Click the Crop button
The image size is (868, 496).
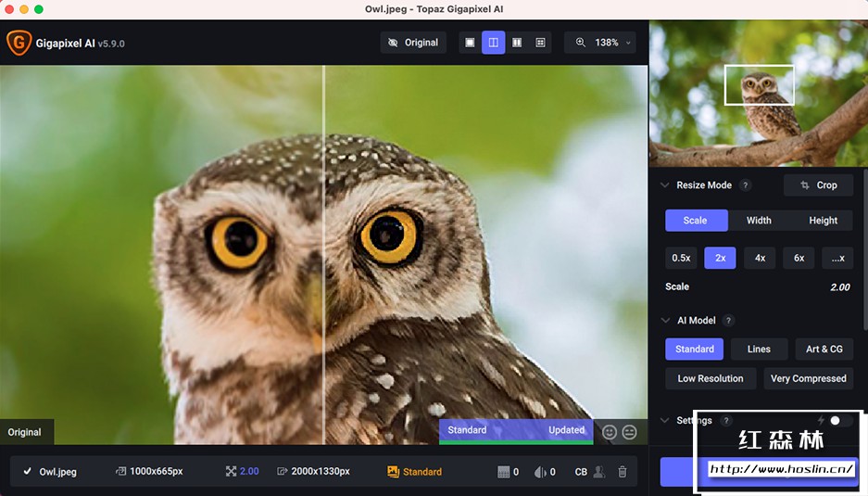[x=818, y=185]
